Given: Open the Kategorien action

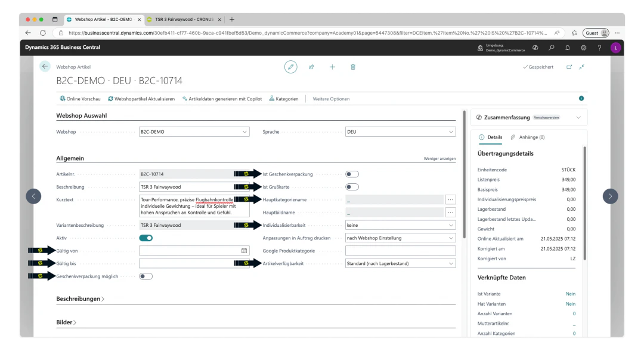Looking at the screenshot, I should pyautogui.click(x=284, y=99).
